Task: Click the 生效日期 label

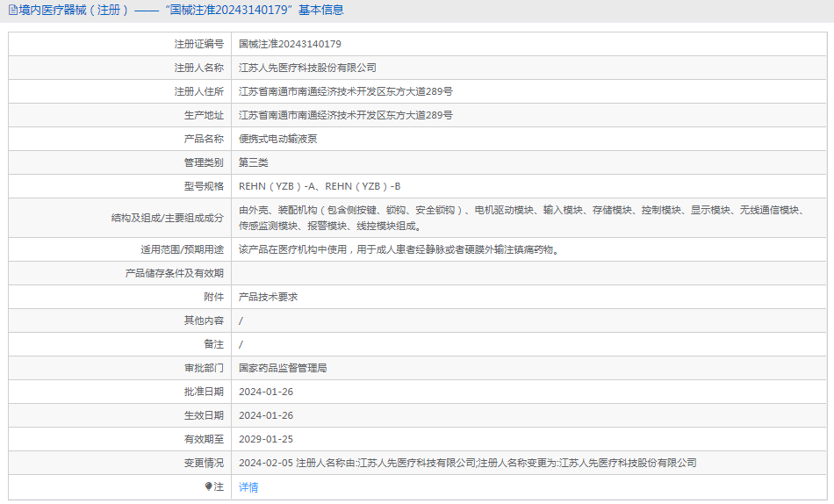Action: pyautogui.click(x=205, y=415)
